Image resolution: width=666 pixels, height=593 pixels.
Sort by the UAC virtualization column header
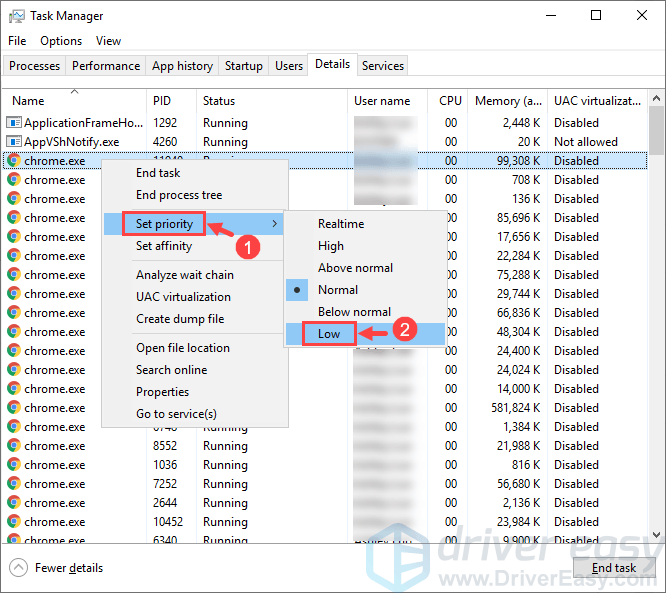tap(597, 101)
